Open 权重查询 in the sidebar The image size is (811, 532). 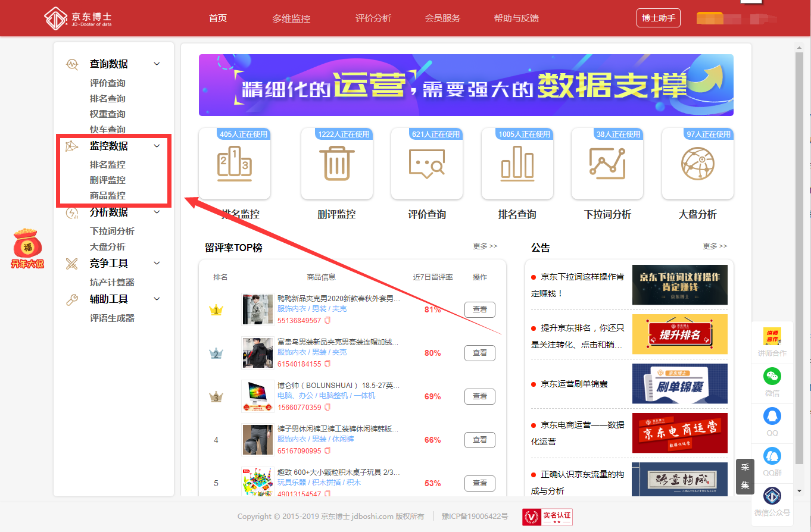click(x=108, y=114)
